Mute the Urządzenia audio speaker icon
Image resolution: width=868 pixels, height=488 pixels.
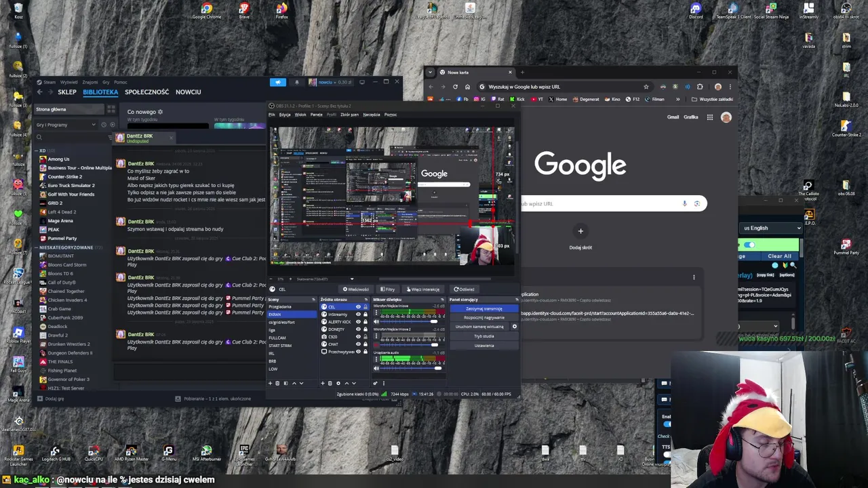pos(376,368)
